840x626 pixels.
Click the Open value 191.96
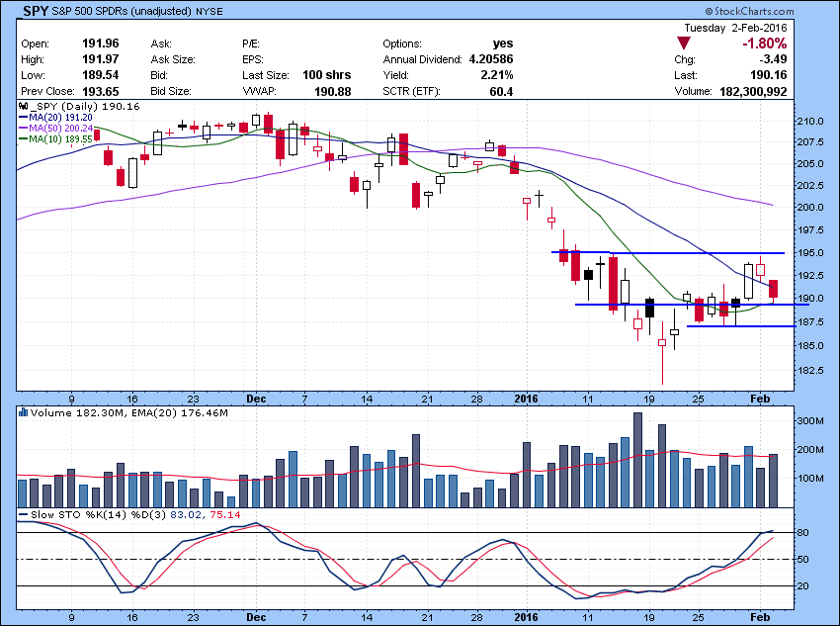pos(101,44)
